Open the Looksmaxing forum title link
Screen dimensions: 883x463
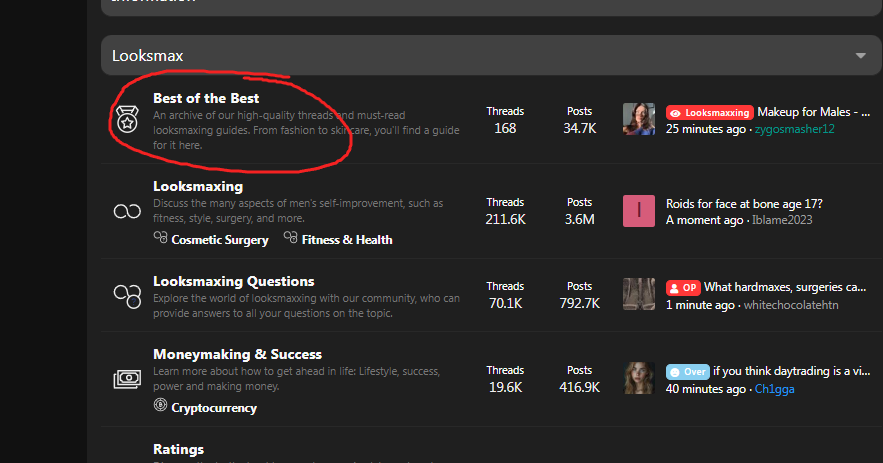(x=197, y=186)
